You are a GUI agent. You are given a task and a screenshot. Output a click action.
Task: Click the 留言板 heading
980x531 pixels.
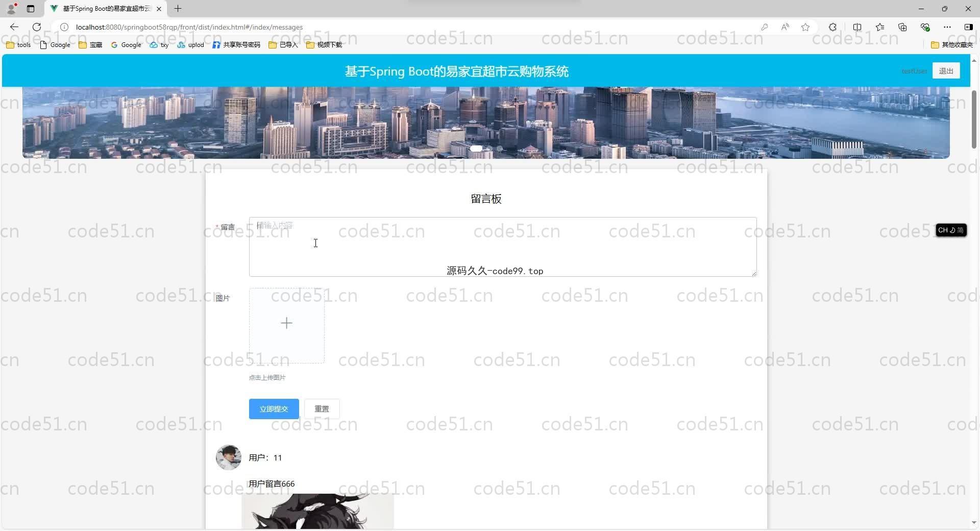click(x=486, y=199)
